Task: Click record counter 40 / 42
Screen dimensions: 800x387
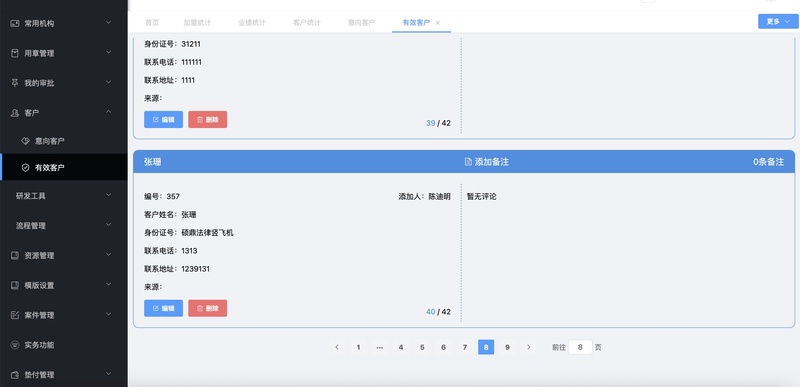Action: pyautogui.click(x=438, y=312)
